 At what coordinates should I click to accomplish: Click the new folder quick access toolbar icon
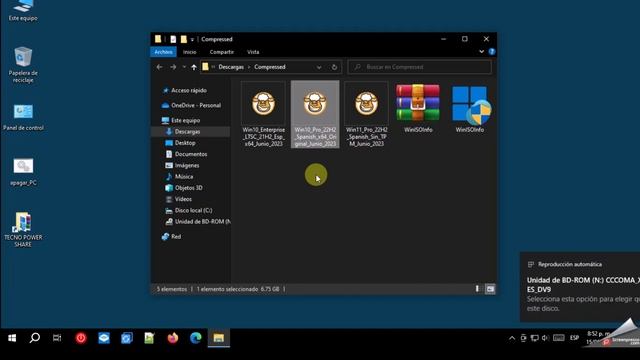click(x=184, y=39)
